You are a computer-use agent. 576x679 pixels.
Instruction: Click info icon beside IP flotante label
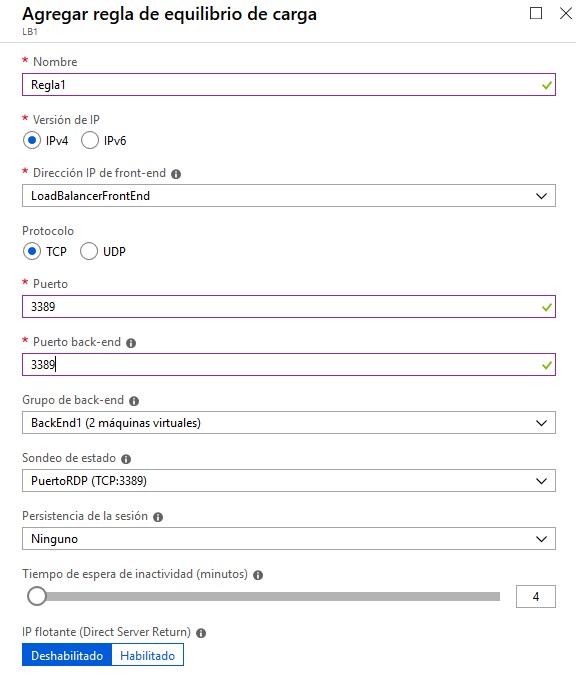201,633
